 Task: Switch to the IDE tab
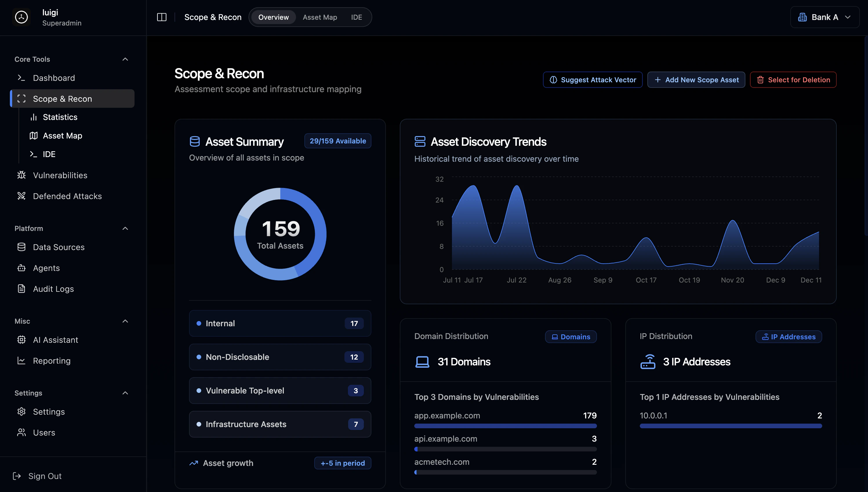point(356,17)
